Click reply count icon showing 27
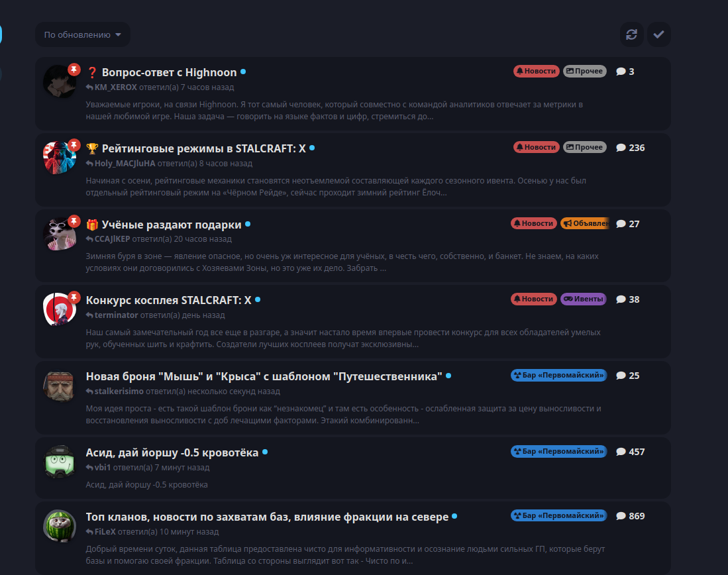The height and width of the screenshot is (575, 728). [621, 224]
